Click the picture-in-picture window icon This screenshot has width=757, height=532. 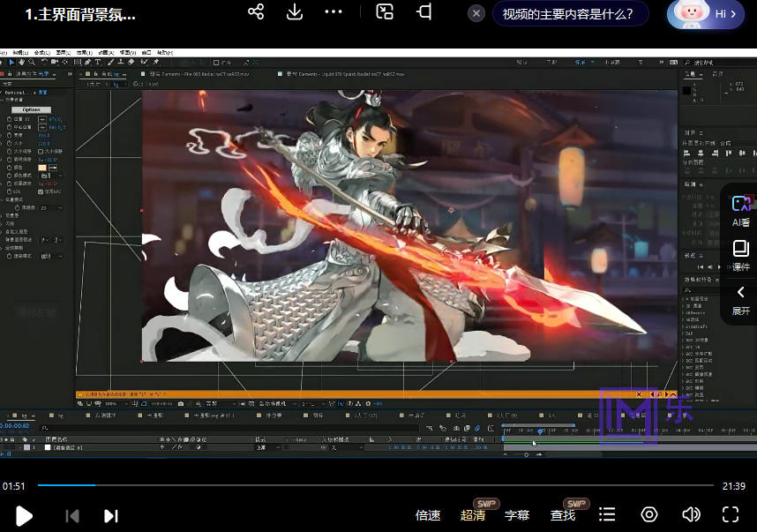[385, 12]
